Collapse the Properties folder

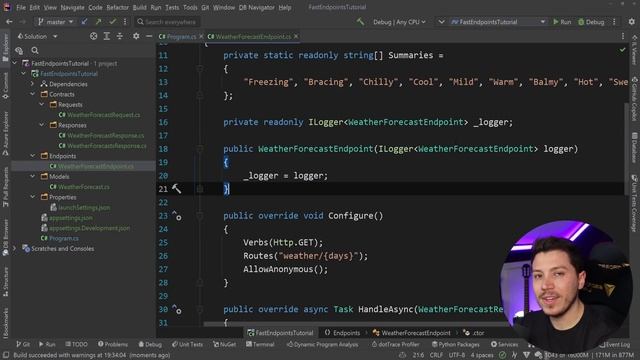[33, 197]
